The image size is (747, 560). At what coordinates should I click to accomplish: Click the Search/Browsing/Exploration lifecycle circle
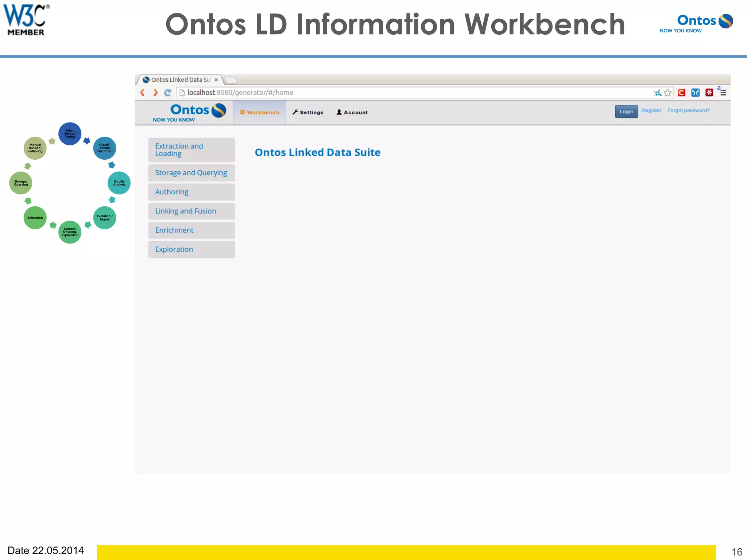pos(70,232)
